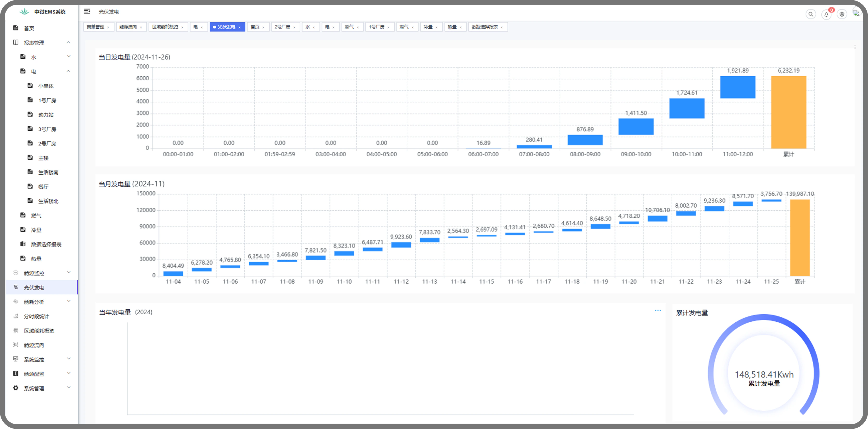The image size is (868, 429).
Task: Open the user avatar icon at top right
Action: pyautogui.click(x=856, y=13)
